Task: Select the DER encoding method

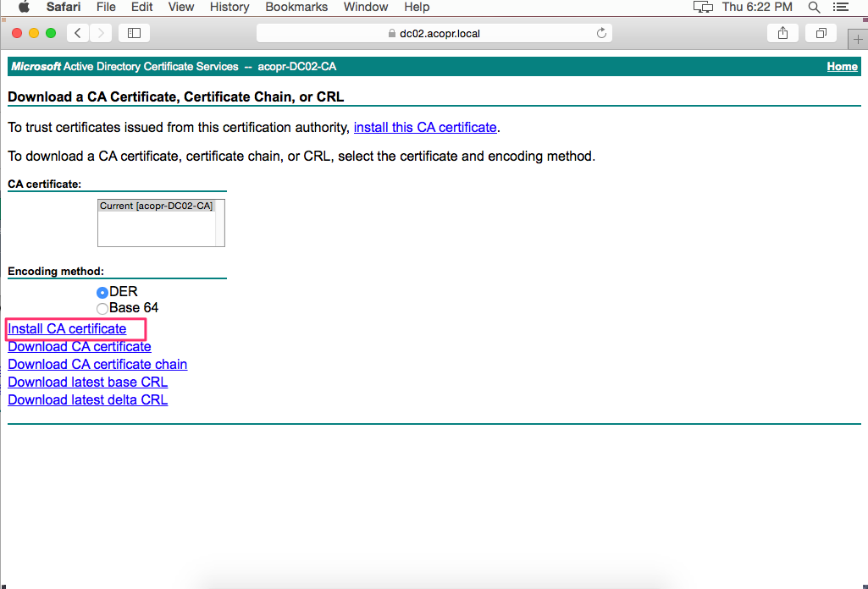Action: point(102,292)
